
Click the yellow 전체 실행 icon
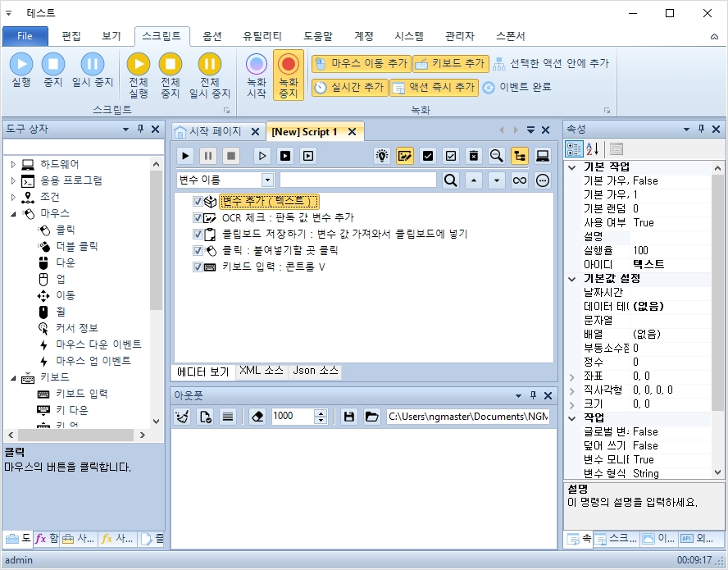point(139,64)
